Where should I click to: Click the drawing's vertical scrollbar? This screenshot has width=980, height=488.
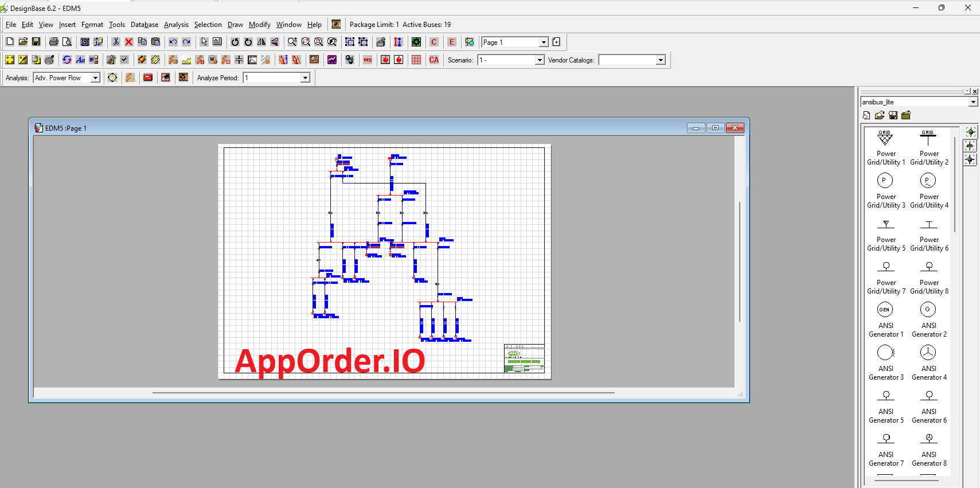tap(739, 261)
